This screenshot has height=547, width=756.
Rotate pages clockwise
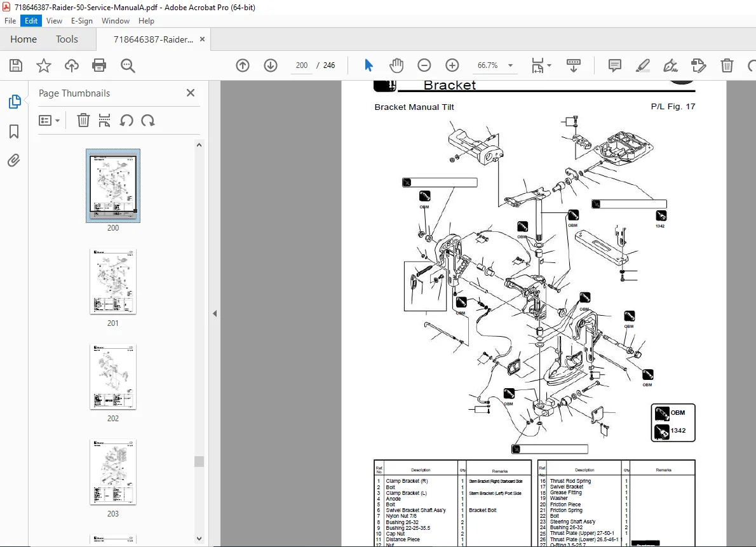pyautogui.click(x=148, y=120)
